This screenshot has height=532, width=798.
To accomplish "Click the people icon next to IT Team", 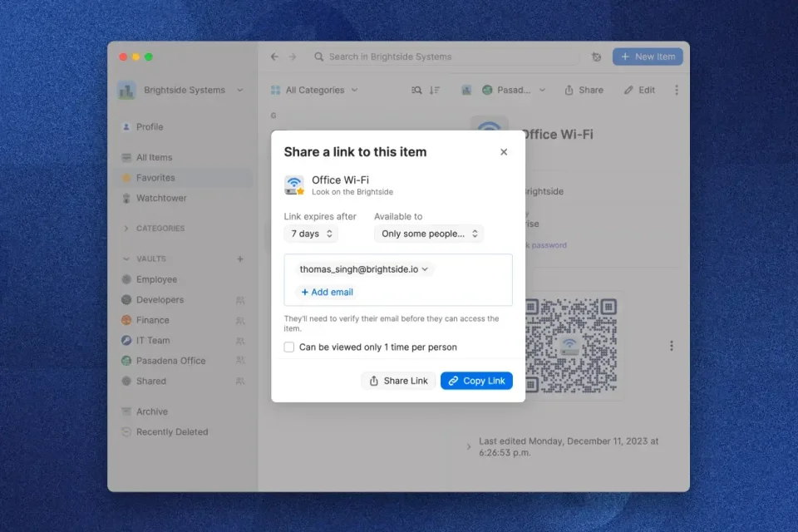I will click(x=240, y=341).
